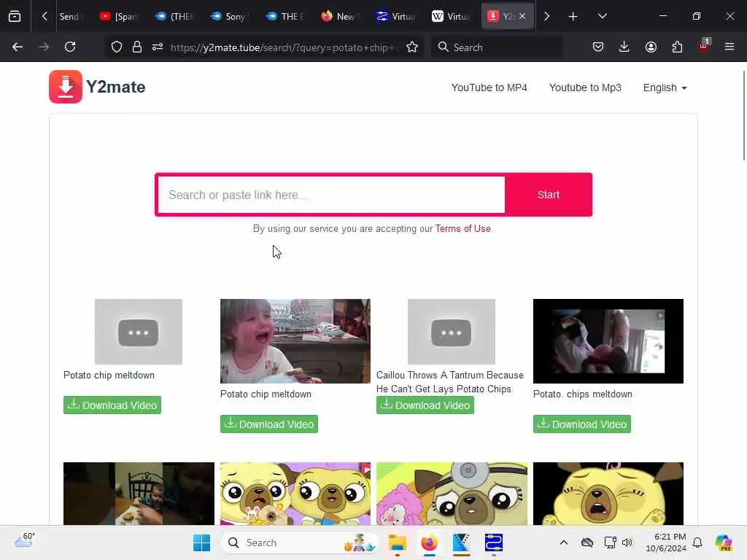This screenshot has height=560, width=747.
Task: Open notifications bell in taskbar
Action: pyautogui.click(x=697, y=542)
